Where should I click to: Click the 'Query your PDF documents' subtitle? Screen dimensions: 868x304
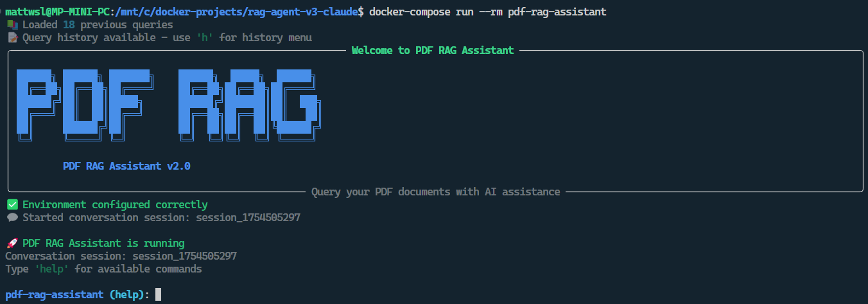click(x=435, y=192)
